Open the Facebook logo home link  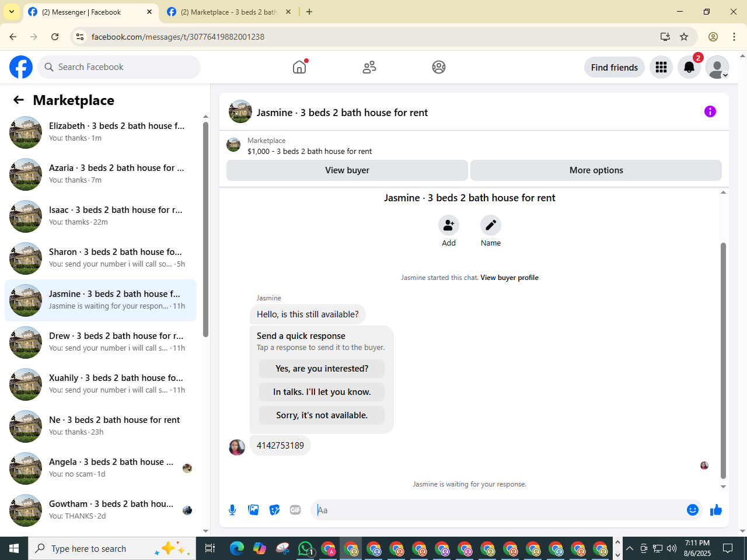click(x=21, y=67)
